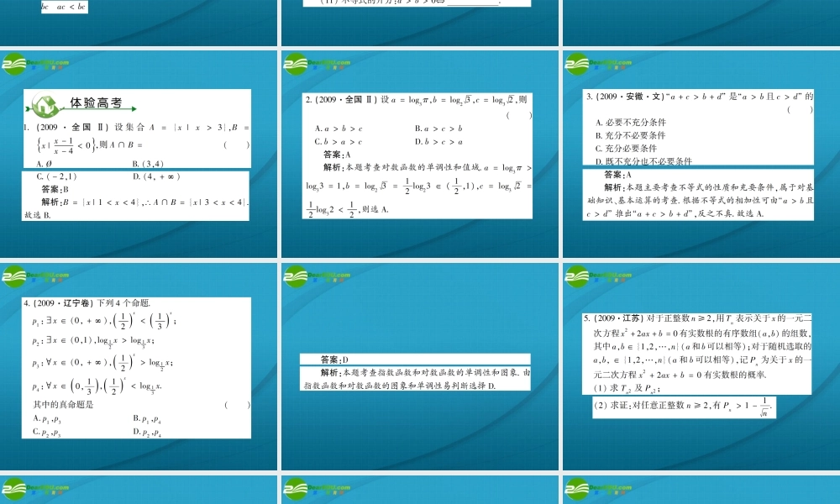Open the slide showing only 答案:D
840x504 pixels.
pyautogui.click(x=420, y=367)
